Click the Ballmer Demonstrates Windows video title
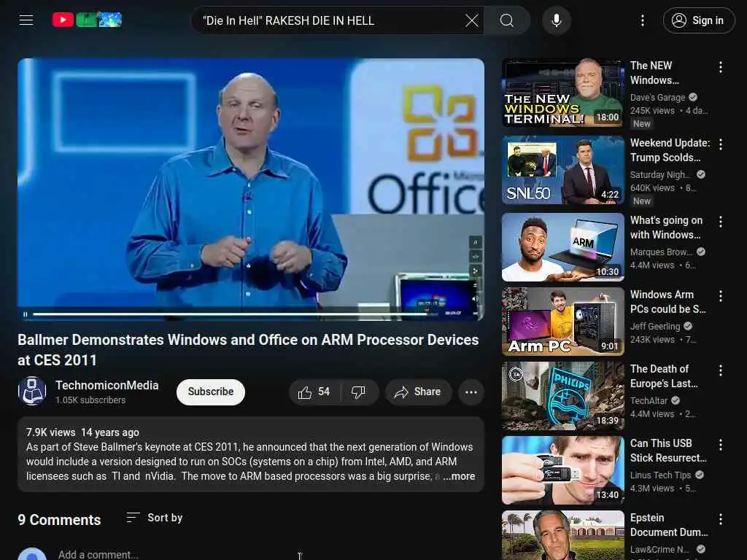747x560 pixels. 248,350
